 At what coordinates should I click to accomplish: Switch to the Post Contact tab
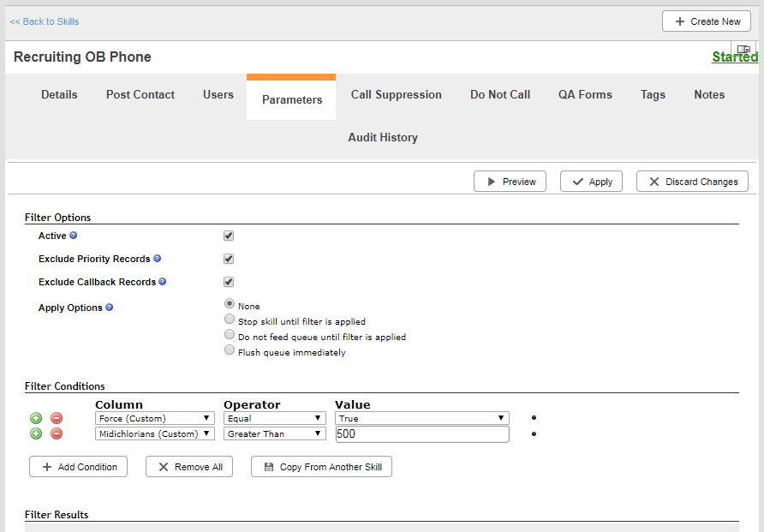140,94
